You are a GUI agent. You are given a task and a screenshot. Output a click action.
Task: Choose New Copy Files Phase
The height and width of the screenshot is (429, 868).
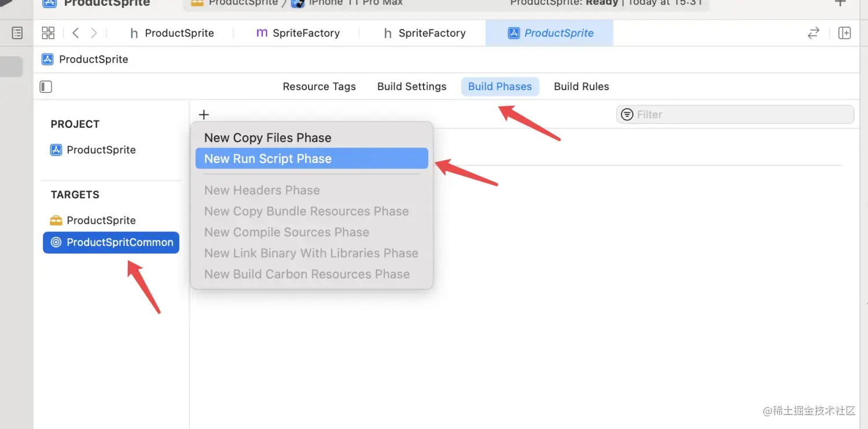click(312, 138)
